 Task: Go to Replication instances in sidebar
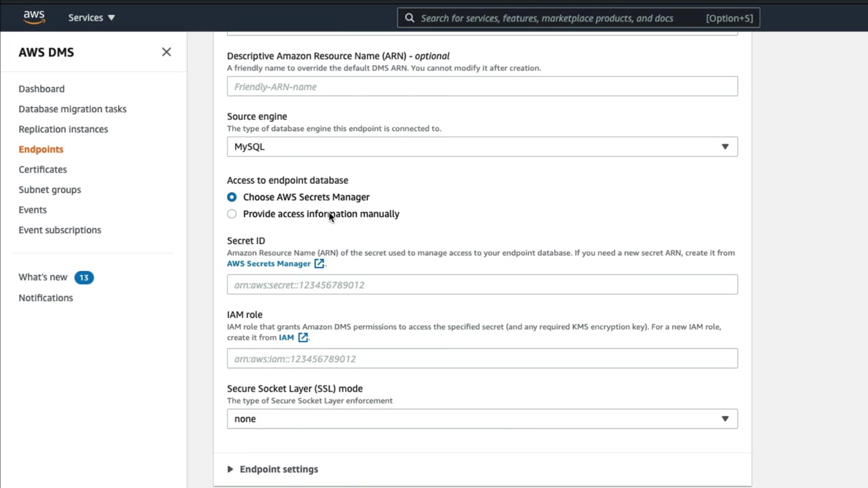pyautogui.click(x=63, y=129)
